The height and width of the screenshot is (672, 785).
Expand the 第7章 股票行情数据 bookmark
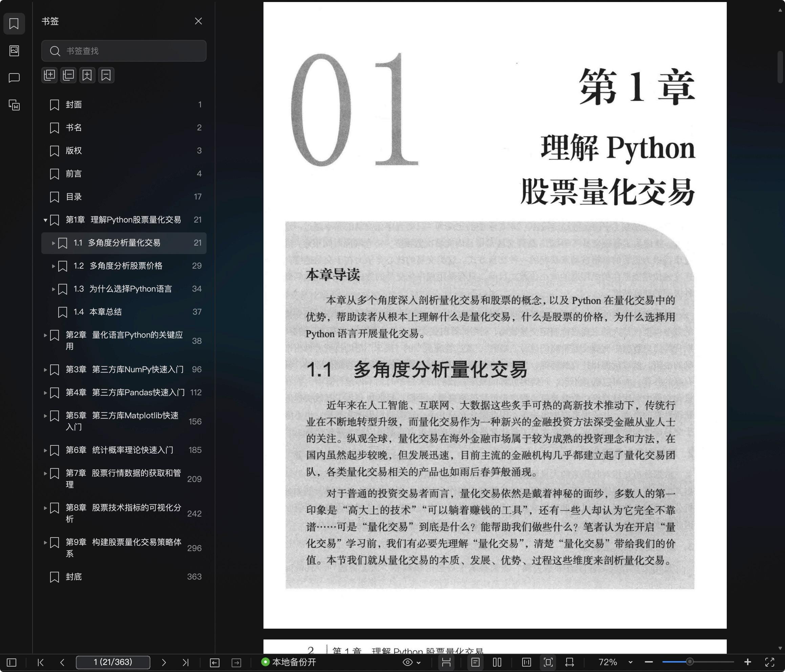[45, 474]
